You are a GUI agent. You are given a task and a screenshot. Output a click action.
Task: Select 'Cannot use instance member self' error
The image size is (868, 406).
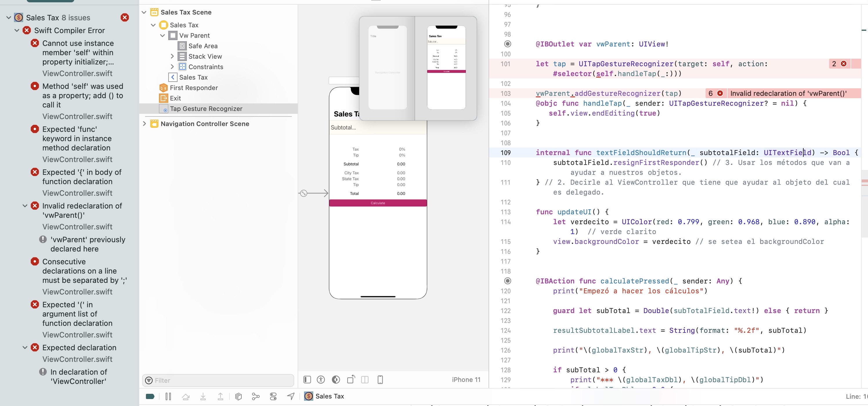[x=78, y=53]
